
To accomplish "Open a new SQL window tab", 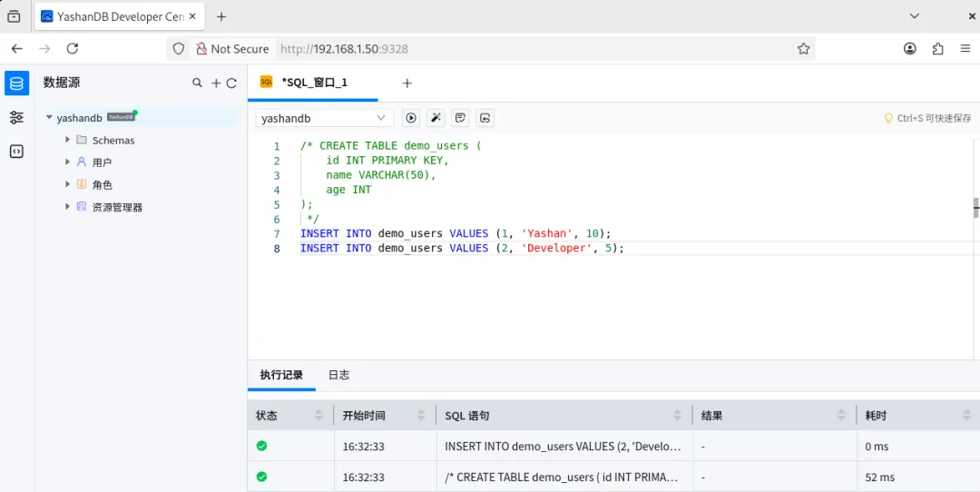I will 407,83.
